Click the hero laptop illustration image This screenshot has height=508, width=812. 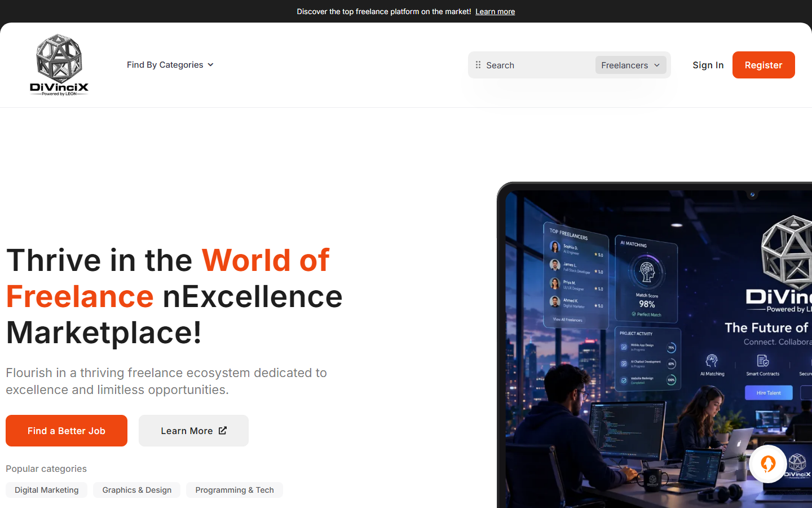pyautogui.click(x=654, y=345)
